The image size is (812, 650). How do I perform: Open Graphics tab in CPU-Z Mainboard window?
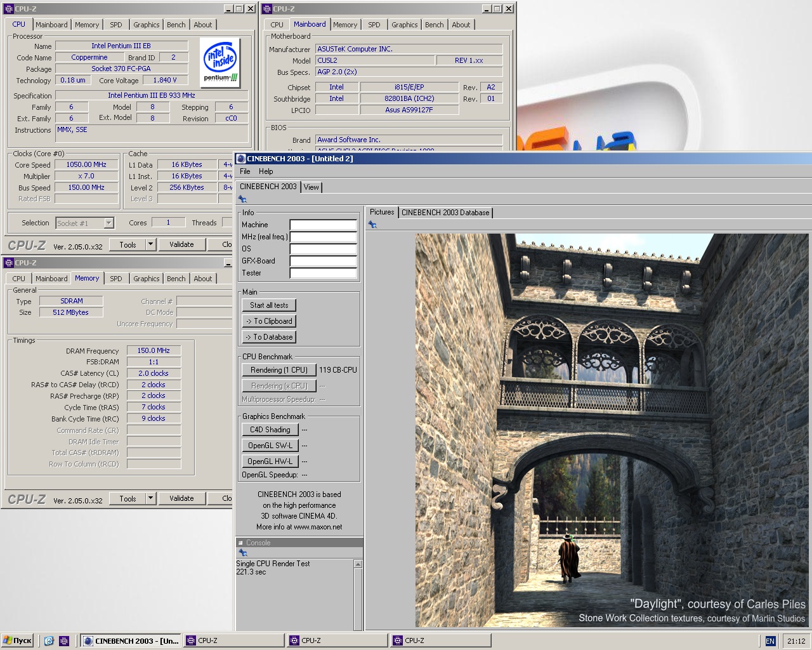click(x=405, y=25)
